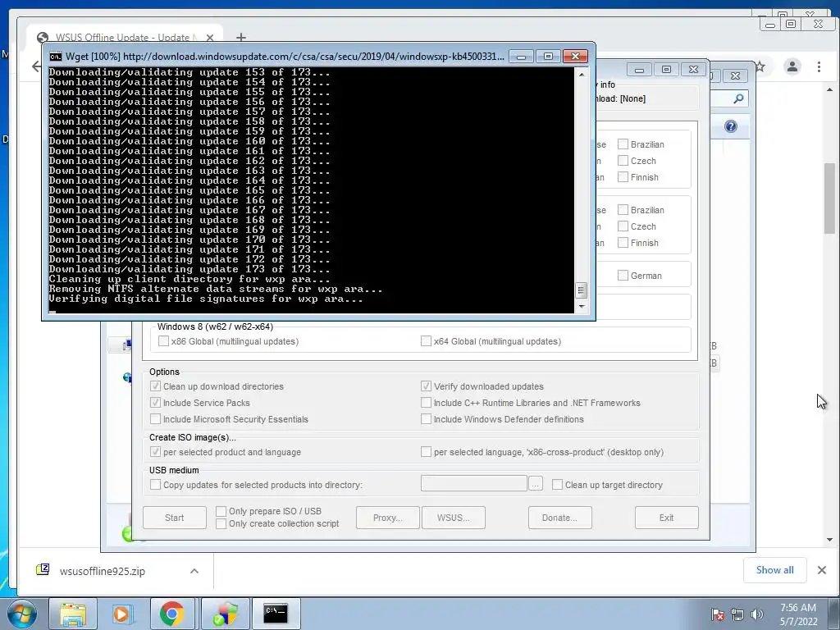Click the taskbar clock showing 7:56 AM

coord(798,614)
